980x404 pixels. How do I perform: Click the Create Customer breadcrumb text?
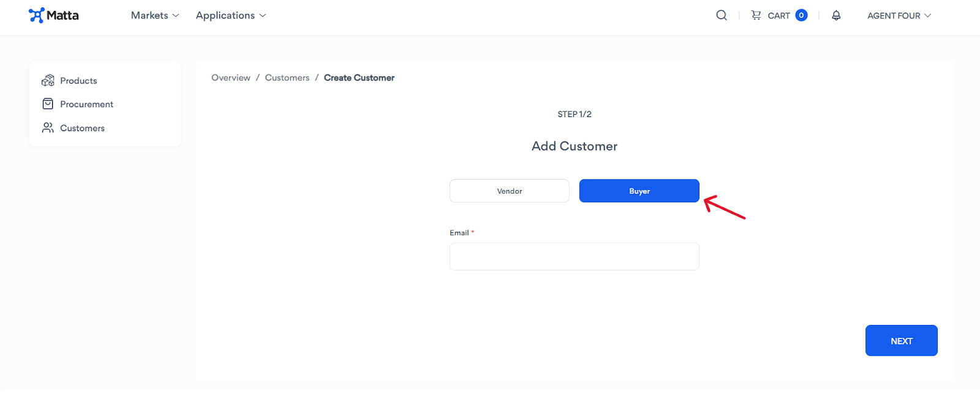click(x=360, y=78)
